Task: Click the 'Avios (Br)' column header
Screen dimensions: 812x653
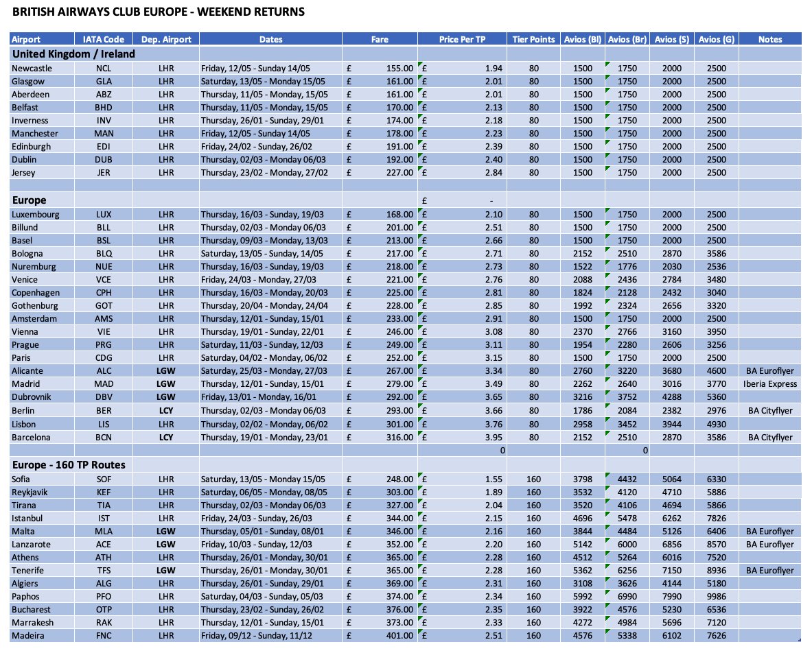Action: click(x=627, y=39)
